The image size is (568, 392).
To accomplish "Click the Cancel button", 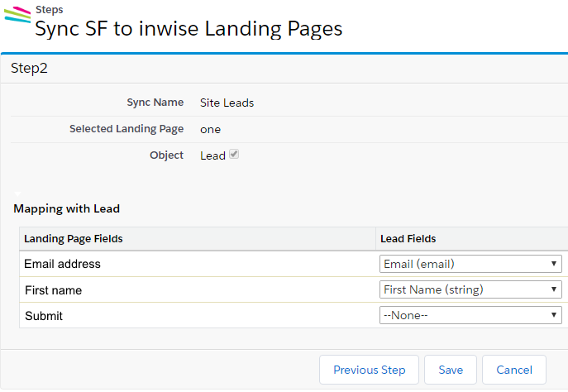I will point(514,370).
